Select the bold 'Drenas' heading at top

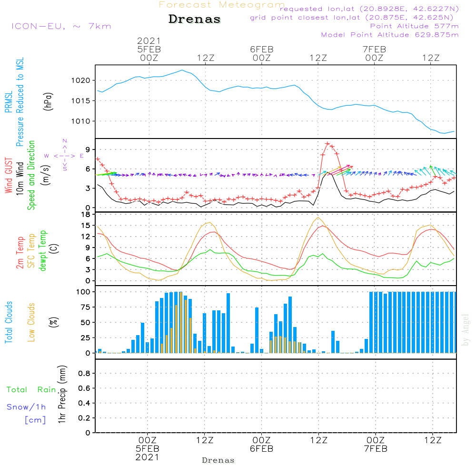195,19
